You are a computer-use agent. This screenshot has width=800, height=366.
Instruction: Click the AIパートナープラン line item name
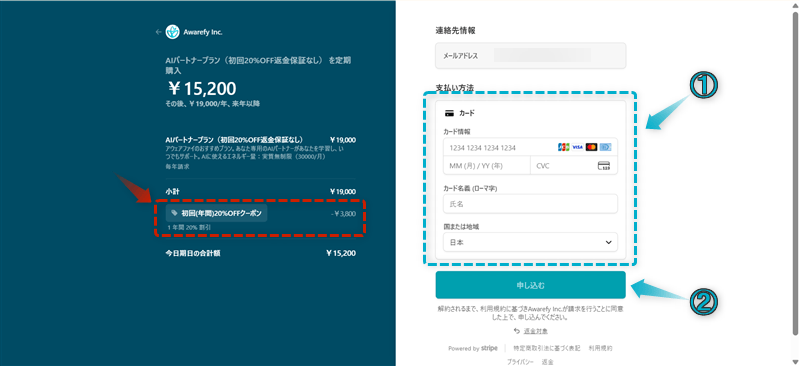point(234,139)
